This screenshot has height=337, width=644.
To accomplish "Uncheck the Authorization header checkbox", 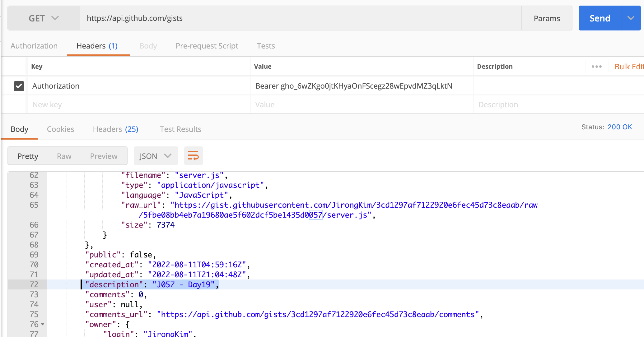I will (x=19, y=86).
